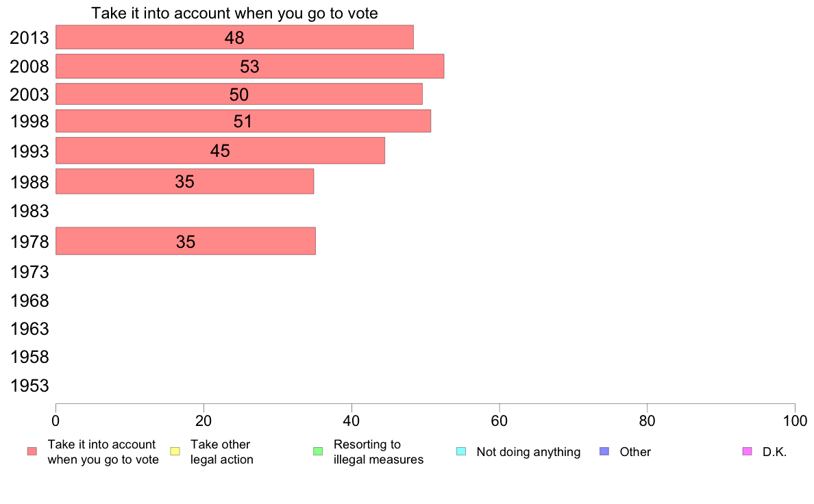Click the chart title about voting
Viewport: 814px width, 504px height.
(234, 13)
